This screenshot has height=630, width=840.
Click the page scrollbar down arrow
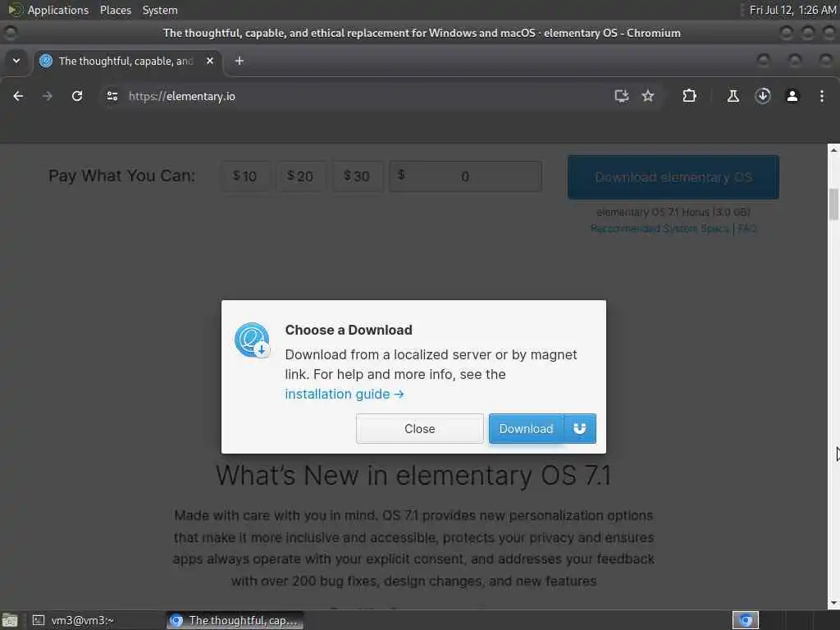[x=833, y=603]
